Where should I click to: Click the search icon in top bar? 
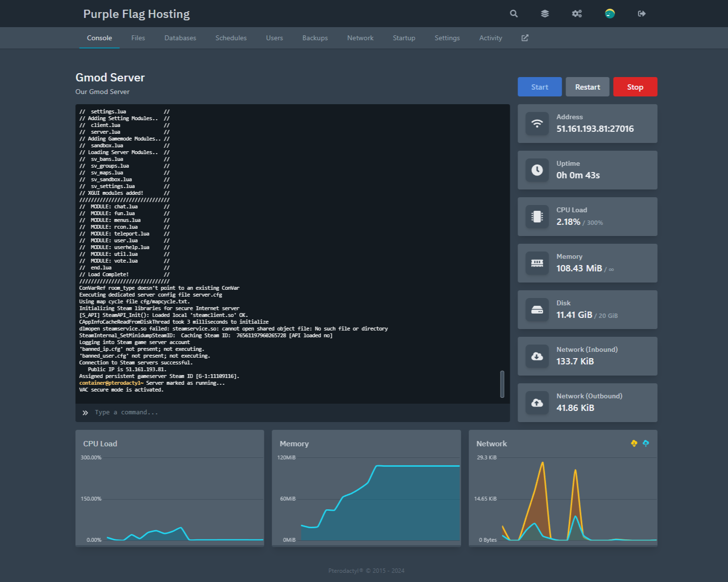514,14
